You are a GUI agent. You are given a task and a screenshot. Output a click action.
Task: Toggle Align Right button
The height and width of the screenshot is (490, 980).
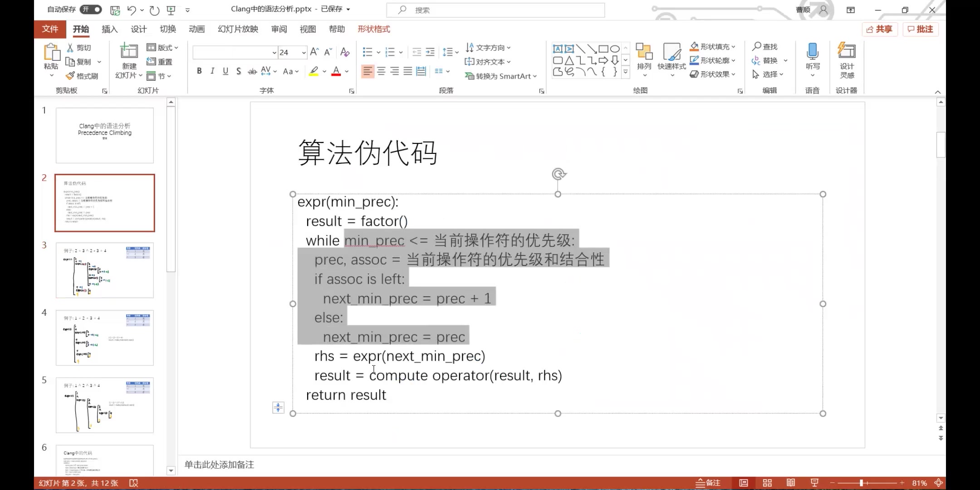(x=395, y=71)
